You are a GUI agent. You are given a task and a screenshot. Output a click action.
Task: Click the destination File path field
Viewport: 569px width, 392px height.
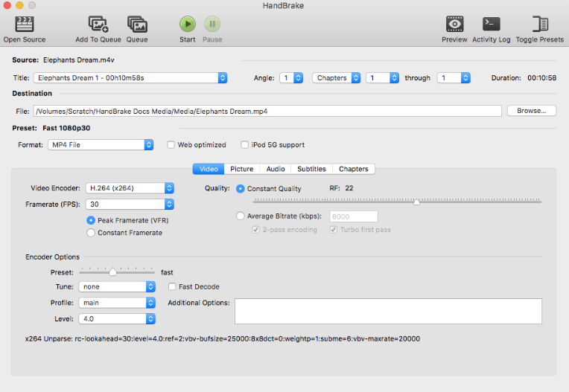(x=267, y=112)
